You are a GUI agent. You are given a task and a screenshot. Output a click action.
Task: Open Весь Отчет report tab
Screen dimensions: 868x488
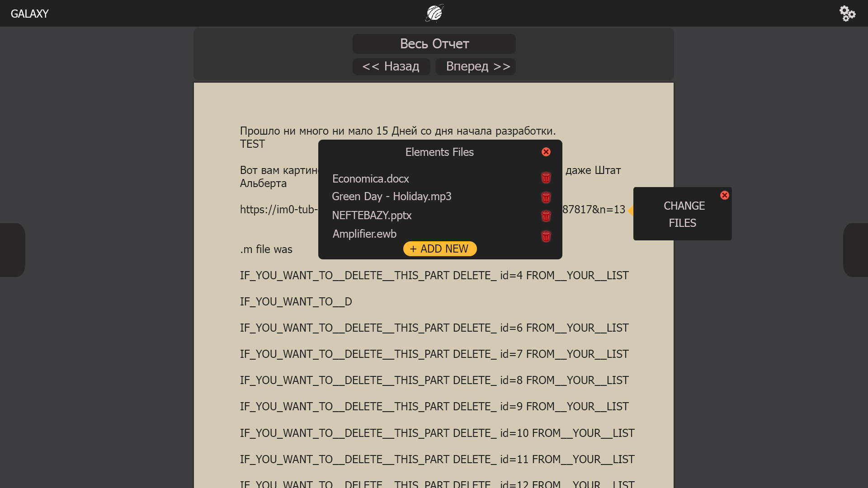click(434, 43)
